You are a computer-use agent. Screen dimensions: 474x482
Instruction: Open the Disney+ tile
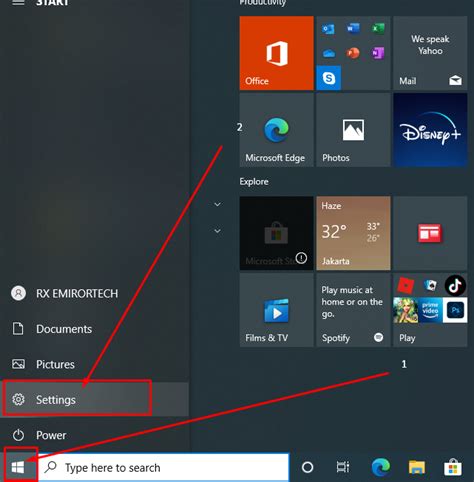point(430,130)
